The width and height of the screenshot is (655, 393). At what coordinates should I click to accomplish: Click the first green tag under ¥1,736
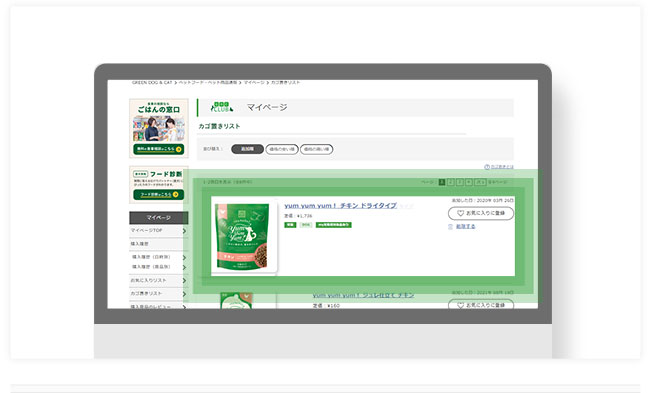pyautogui.click(x=290, y=225)
